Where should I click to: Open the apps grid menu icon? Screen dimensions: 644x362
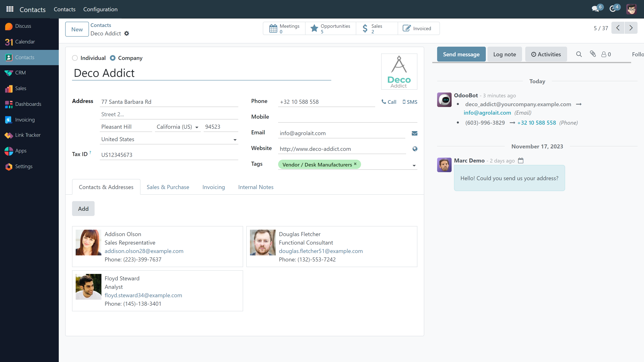click(10, 9)
